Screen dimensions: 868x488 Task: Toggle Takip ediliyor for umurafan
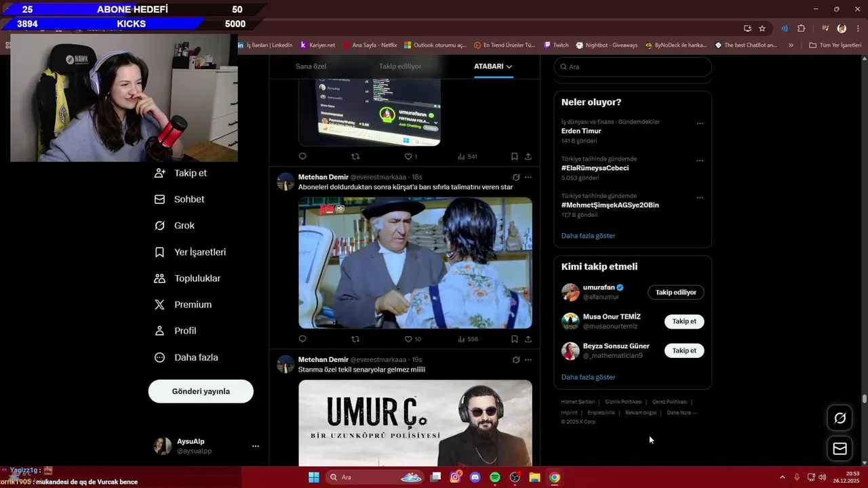(x=675, y=292)
